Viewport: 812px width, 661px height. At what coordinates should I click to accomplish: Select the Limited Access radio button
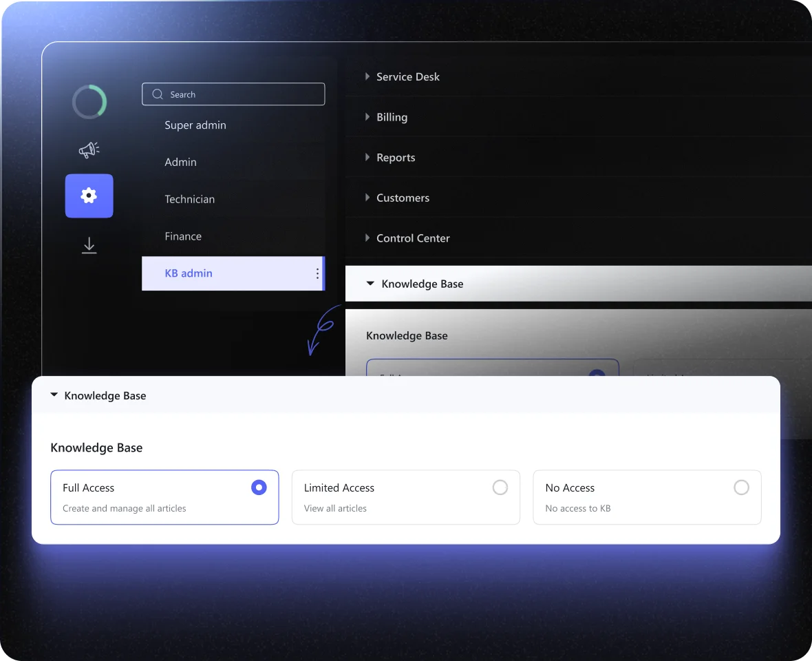(500, 487)
